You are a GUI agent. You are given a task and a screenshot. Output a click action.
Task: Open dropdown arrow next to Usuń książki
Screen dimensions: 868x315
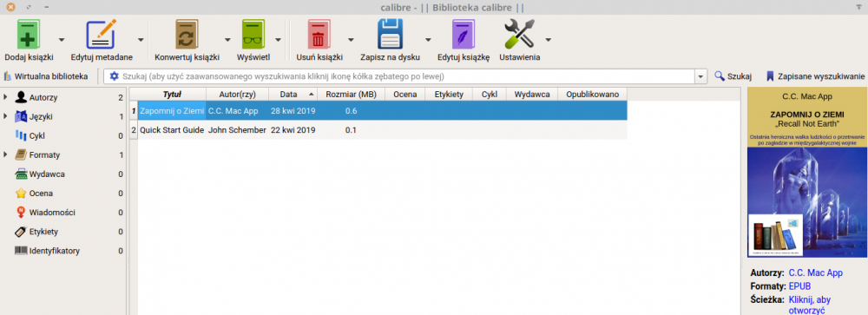coord(351,39)
